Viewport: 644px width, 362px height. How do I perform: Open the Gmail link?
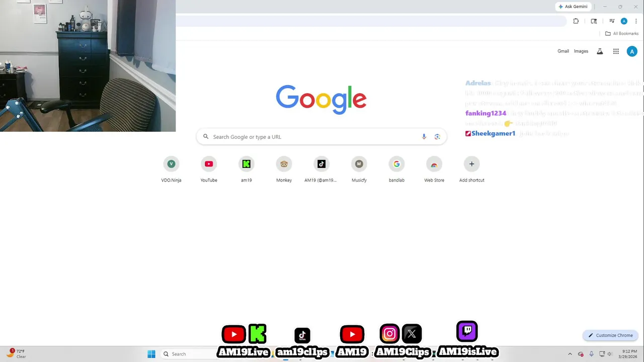[x=563, y=51]
